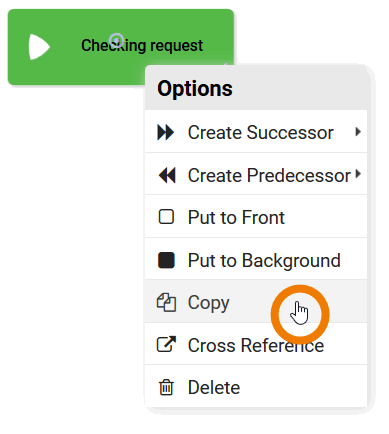The height and width of the screenshot is (434, 389).
Task: Click the Cross Reference external-link icon
Action: (166, 344)
